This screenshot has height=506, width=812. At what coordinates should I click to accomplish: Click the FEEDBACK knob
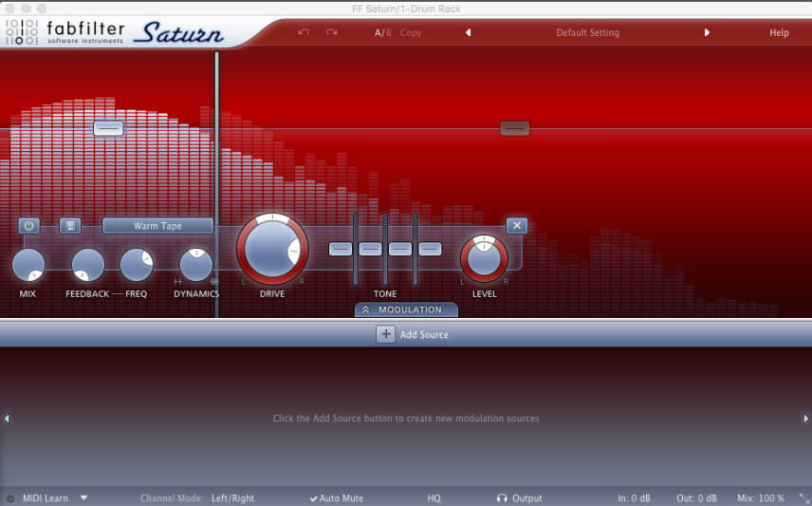pos(88,265)
